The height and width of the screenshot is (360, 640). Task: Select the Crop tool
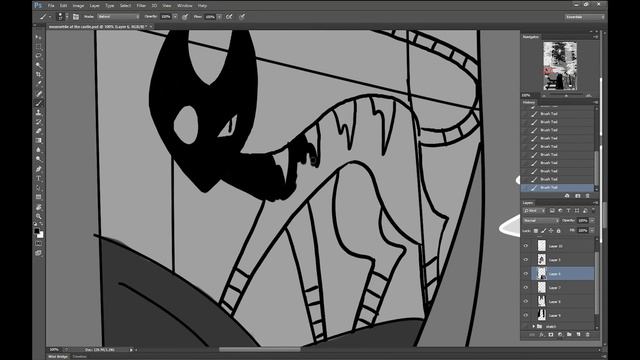38,75
